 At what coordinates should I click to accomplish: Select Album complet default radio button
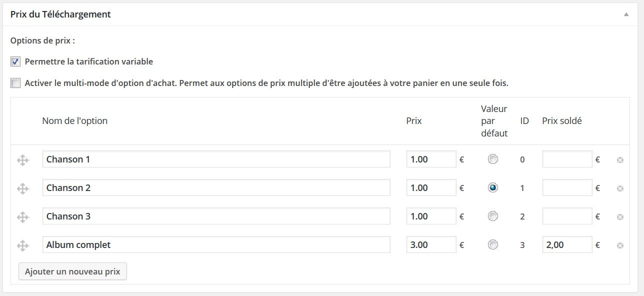point(493,245)
